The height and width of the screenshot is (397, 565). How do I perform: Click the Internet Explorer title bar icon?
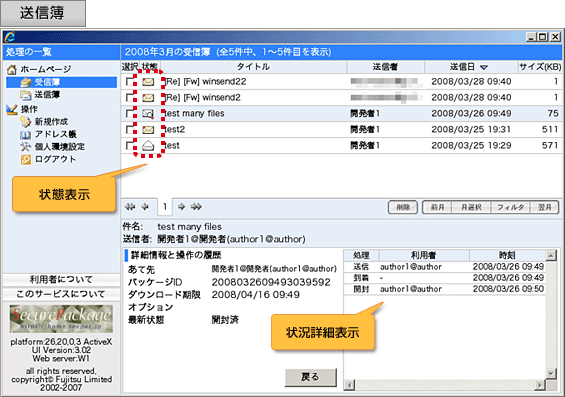click(10, 37)
